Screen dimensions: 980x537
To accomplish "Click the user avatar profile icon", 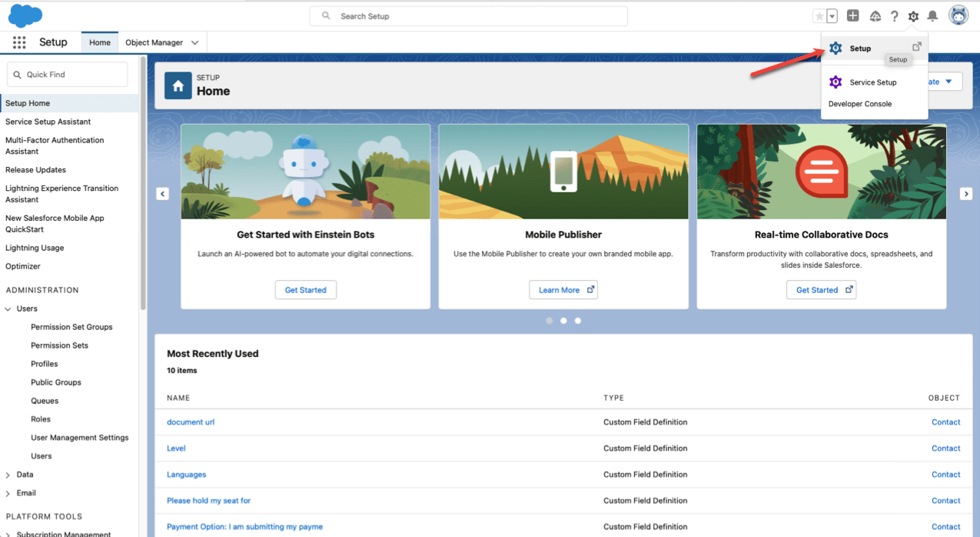I will click(958, 15).
